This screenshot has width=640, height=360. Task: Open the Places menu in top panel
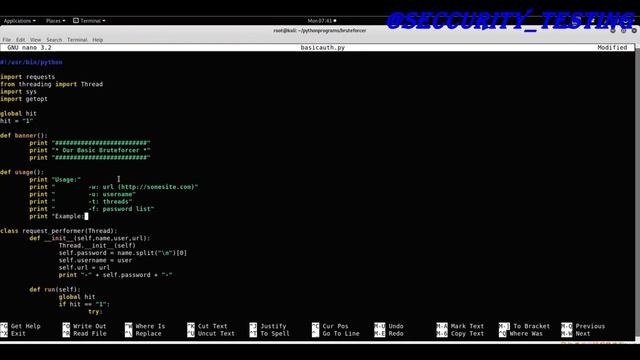coord(55,20)
